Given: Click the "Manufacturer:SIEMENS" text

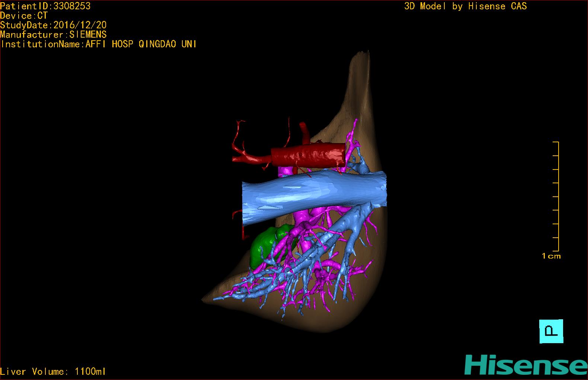Looking at the screenshot, I should pyautogui.click(x=53, y=35).
